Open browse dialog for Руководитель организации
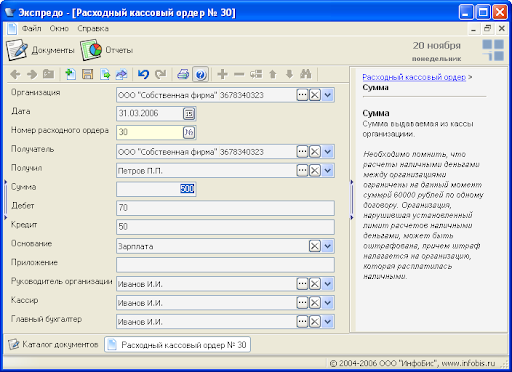The height and width of the screenshot is (372, 512). [302, 284]
